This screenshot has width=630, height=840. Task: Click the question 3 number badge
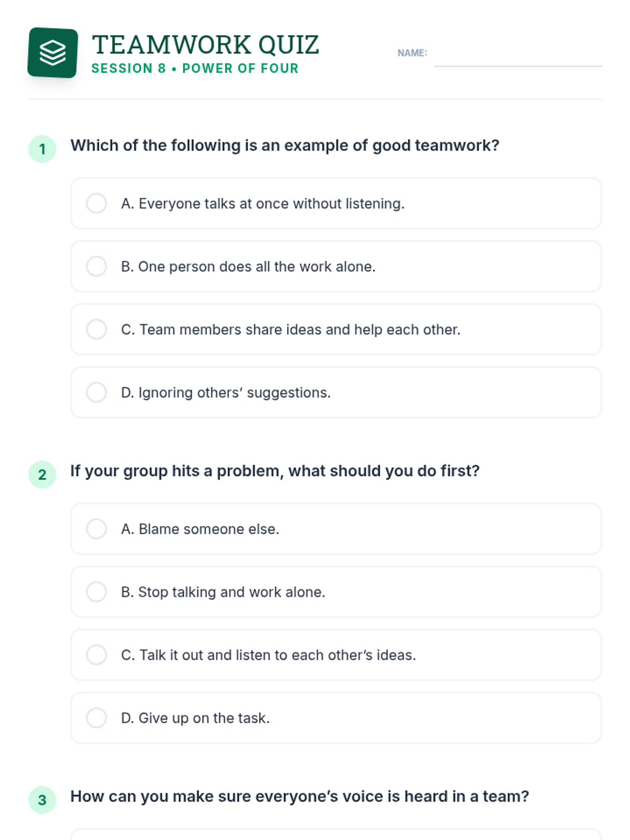pyautogui.click(x=42, y=800)
